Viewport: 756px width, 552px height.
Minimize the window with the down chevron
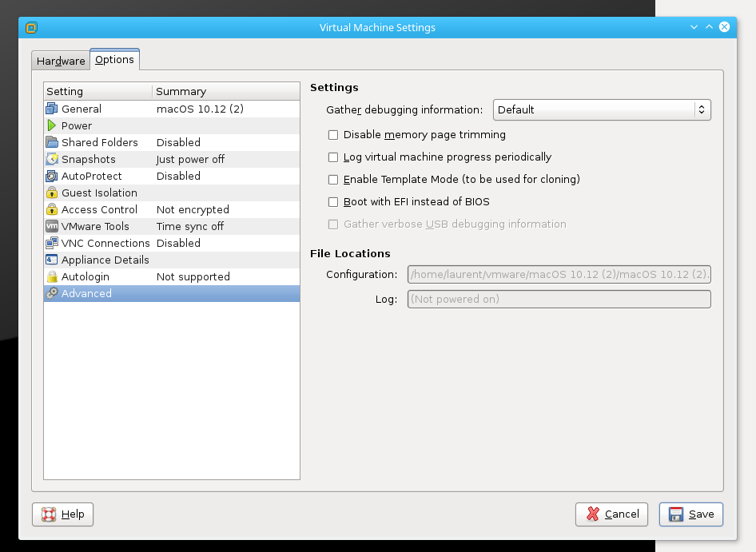694,27
